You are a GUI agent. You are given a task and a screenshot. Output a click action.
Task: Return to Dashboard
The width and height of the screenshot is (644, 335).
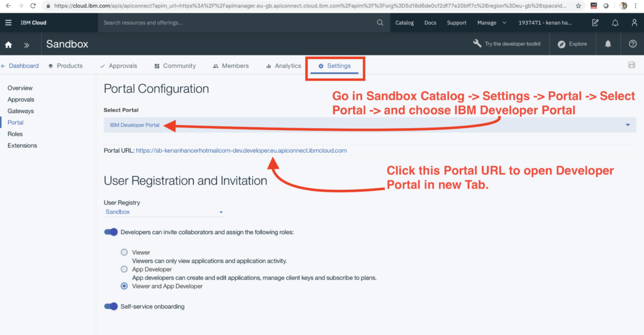pos(19,66)
